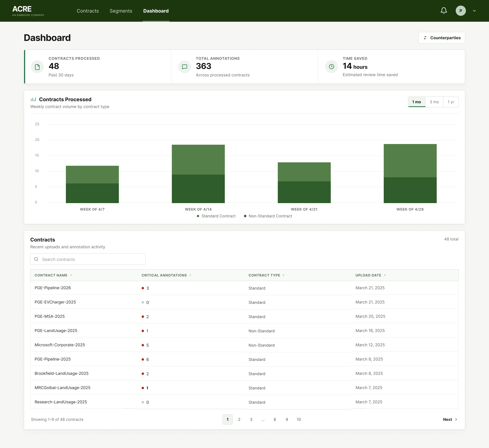Click the Total Annotations comment icon
This screenshot has width=489, height=448.
tap(184, 67)
